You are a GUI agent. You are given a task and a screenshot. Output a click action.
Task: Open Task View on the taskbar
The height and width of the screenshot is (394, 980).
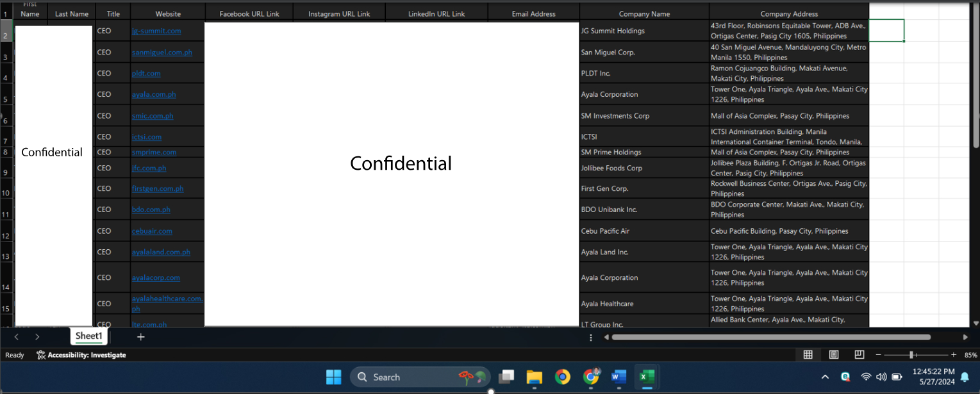click(507, 377)
